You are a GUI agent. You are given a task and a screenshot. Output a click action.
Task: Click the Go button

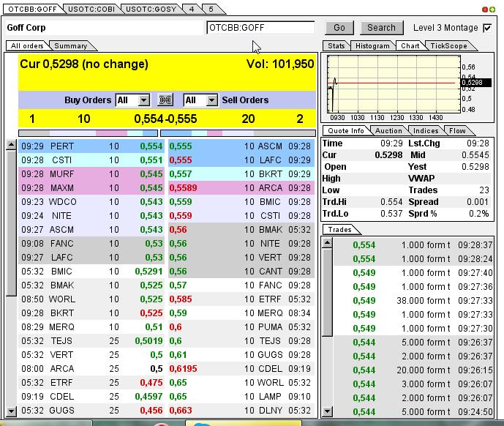(x=339, y=28)
